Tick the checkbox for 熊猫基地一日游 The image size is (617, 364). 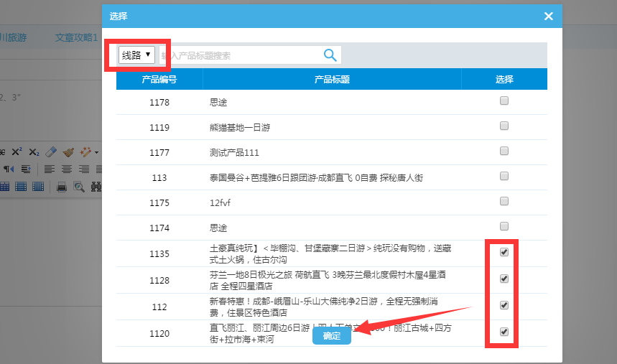pos(504,126)
